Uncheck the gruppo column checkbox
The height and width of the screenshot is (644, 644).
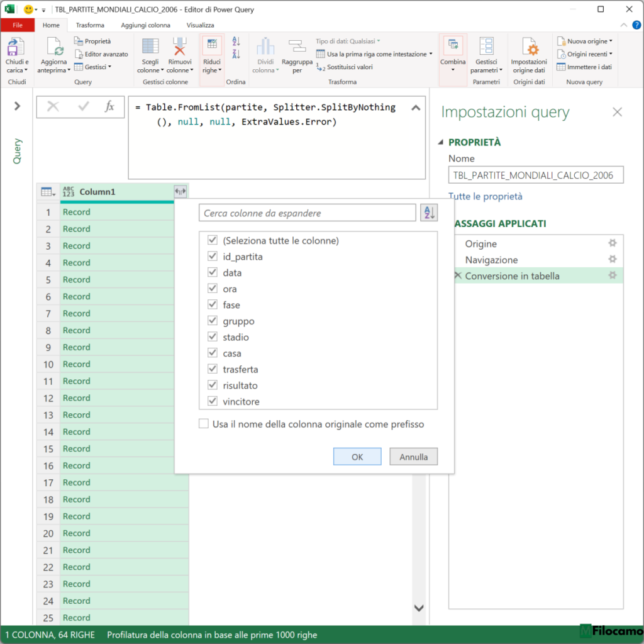tap(213, 320)
